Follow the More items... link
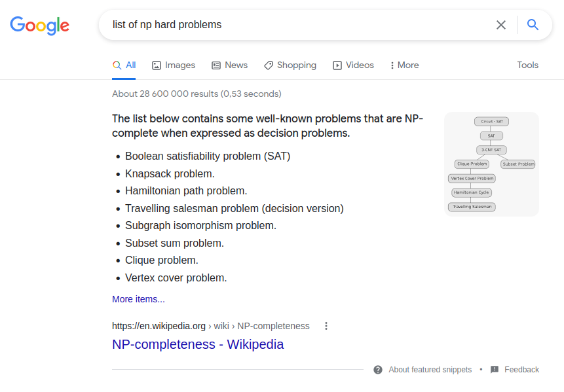The image size is (564, 392). (x=138, y=299)
